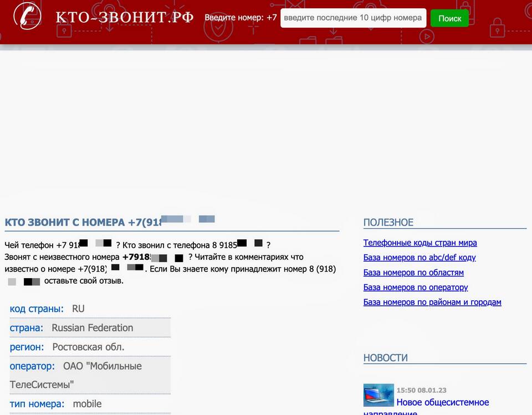Image resolution: width=532 pixels, height=415 pixels.
Task: Click the 'тип номера' row label
Action: 37,404
